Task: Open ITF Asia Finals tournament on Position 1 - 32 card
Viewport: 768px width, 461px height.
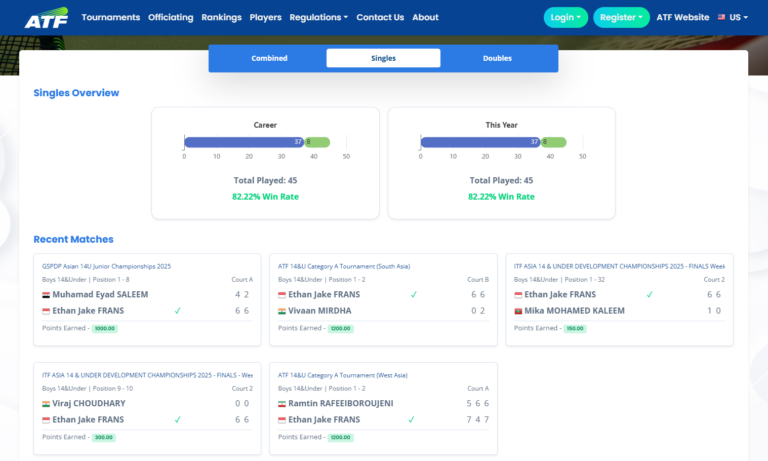Action: tap(619, 267)
